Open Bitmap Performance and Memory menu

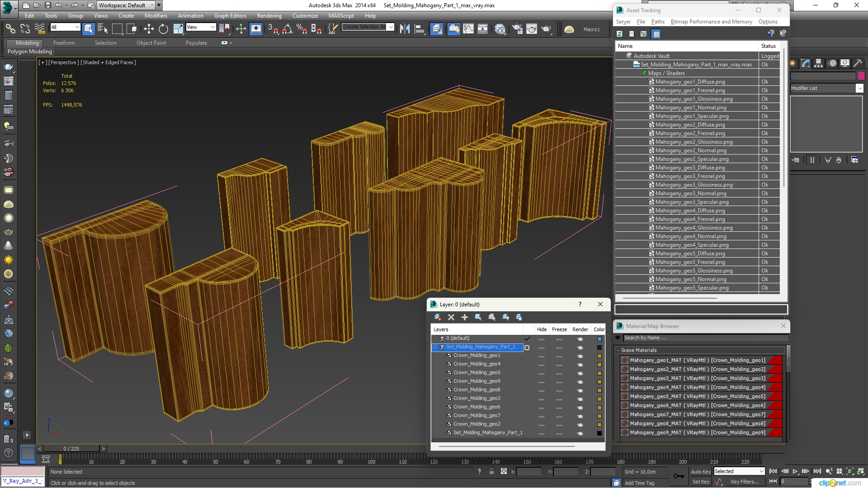pos(711,22)
